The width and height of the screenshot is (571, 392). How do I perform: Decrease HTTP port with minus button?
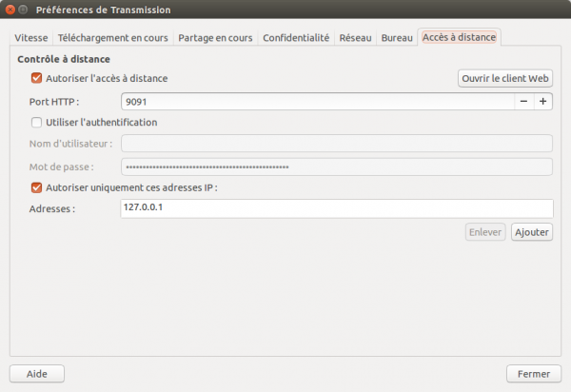523,101
